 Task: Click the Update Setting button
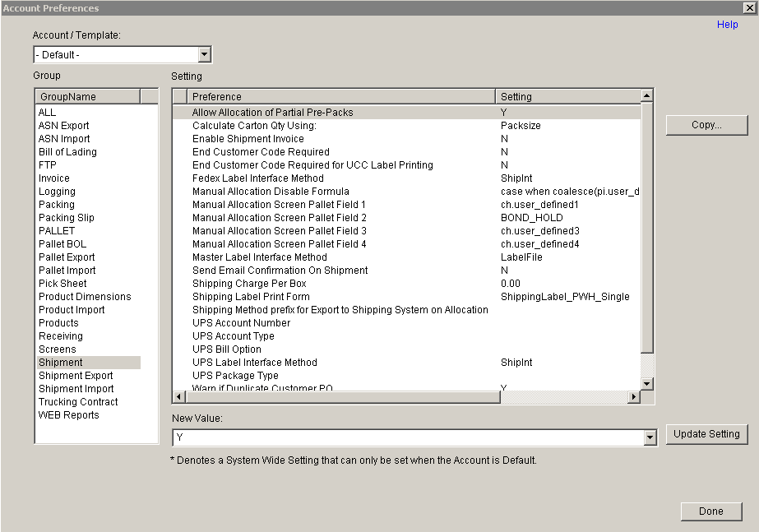point(706,434)
